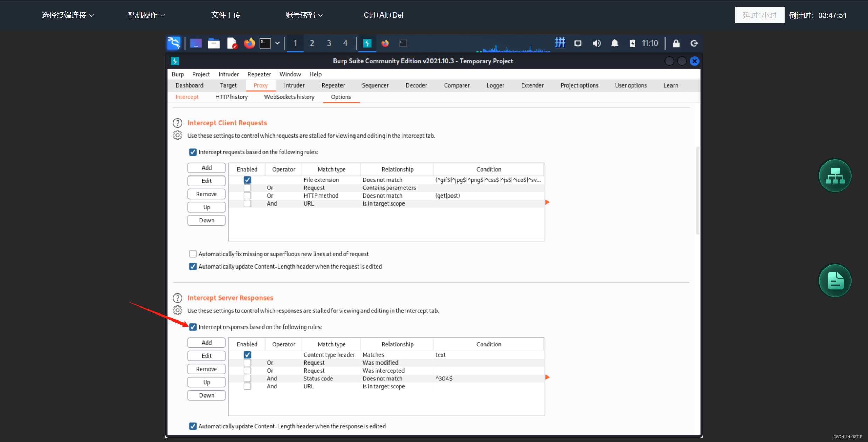Click Edit button for server response rules
The height and width of the screenshot is (442, 868).
tap(206, 356)
